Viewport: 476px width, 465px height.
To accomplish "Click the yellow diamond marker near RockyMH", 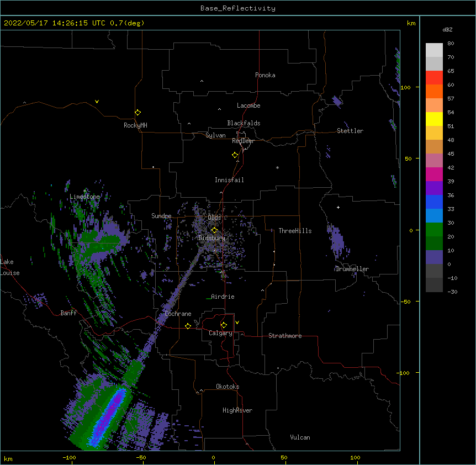I will (138, 113).
